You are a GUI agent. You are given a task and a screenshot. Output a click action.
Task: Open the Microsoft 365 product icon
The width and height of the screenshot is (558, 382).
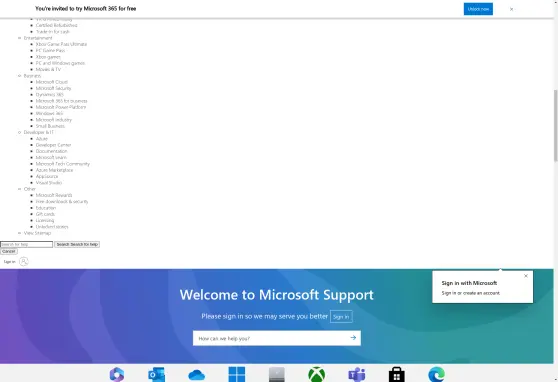[x=117, y=375]
